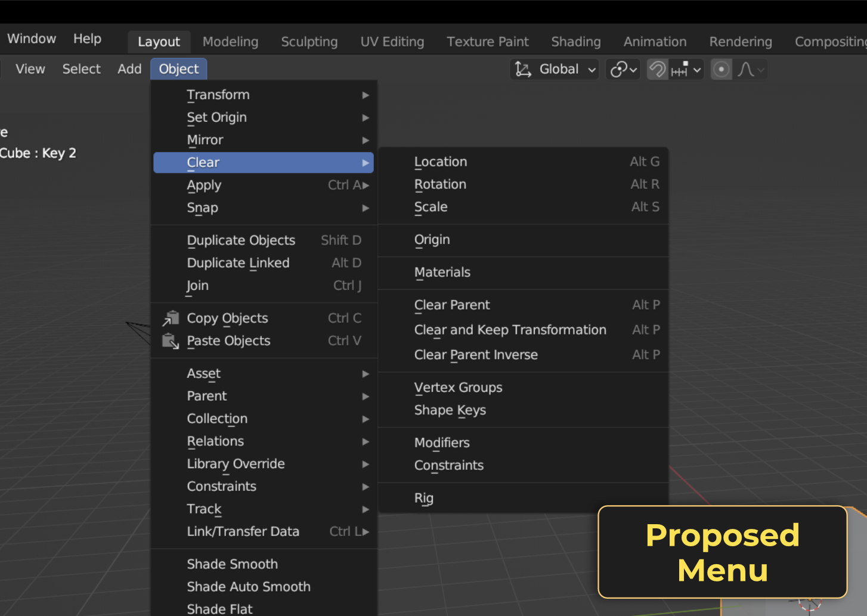Image resolution: width=867 pixels, height=616 pixels.
Task: Select Join in the Object menu
Action: (264, 286)
